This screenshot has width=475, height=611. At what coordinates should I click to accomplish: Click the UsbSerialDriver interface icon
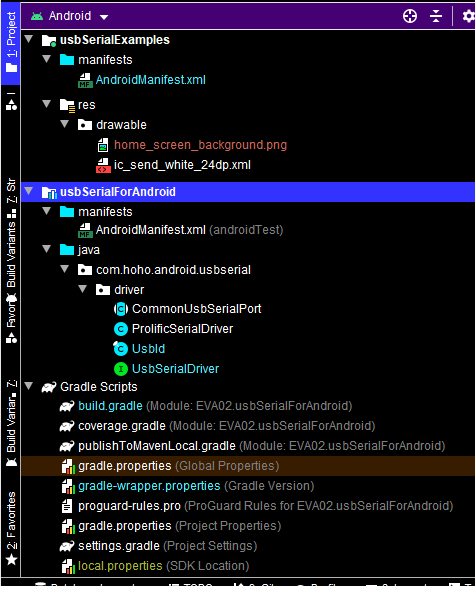pos(121,369)
